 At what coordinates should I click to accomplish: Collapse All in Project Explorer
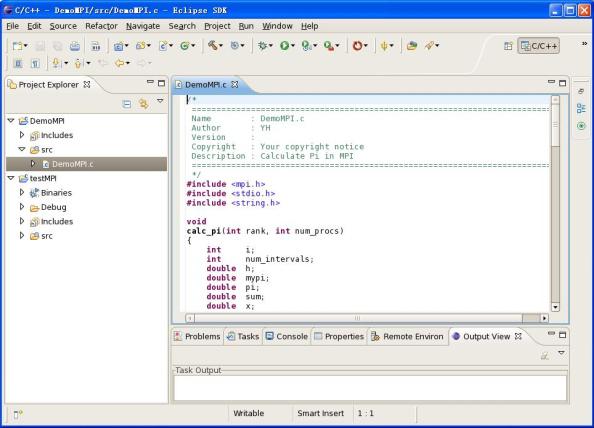[127, 104]
